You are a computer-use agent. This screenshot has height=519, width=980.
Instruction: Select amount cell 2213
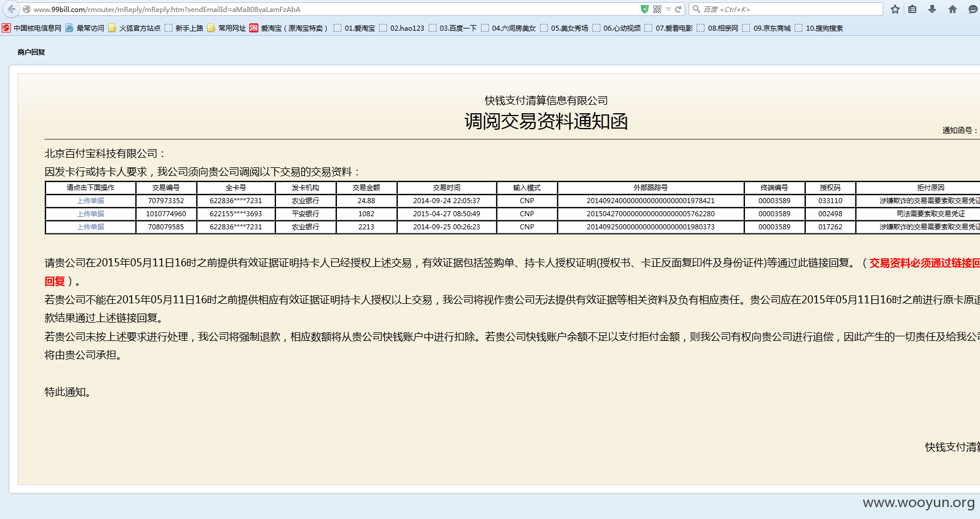(367, 227)
